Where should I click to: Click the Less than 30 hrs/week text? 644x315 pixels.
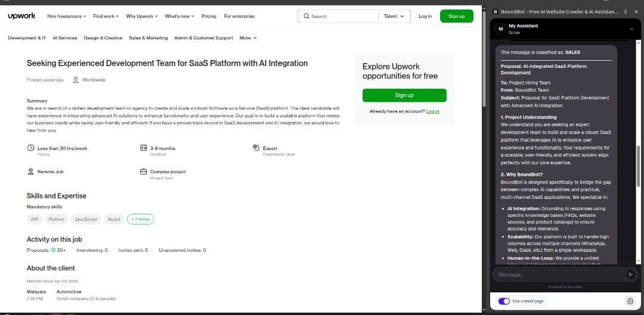point(63,148)
